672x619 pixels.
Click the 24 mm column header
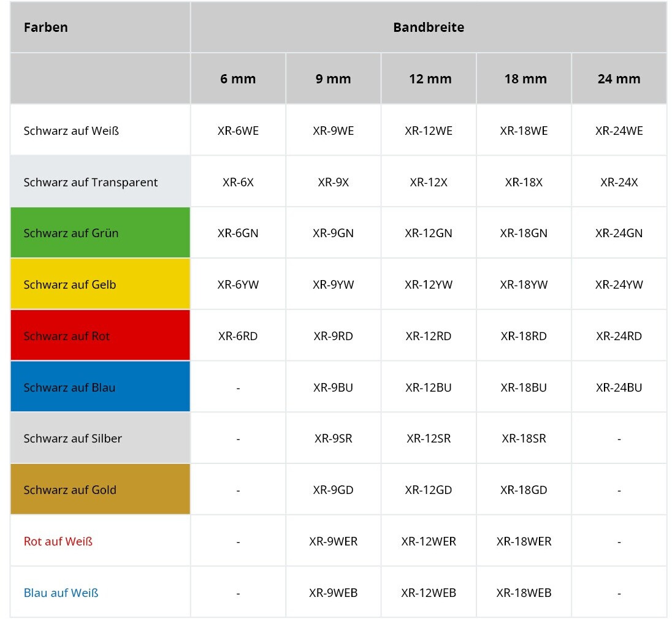[619, 79]
